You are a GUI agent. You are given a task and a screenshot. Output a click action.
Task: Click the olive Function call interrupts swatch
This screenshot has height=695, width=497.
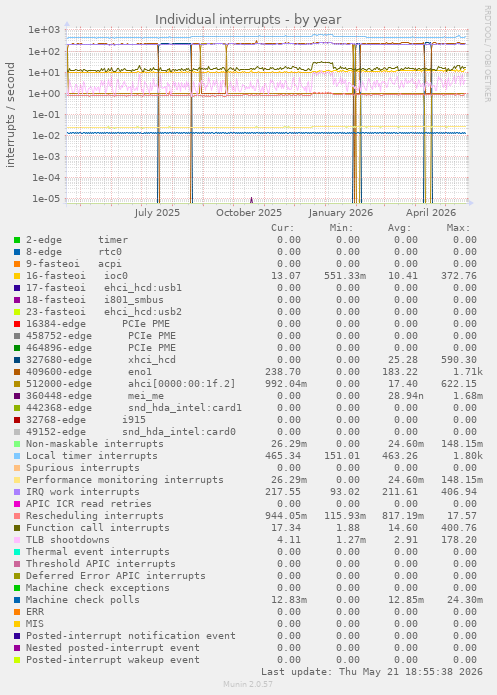[17, 528]
